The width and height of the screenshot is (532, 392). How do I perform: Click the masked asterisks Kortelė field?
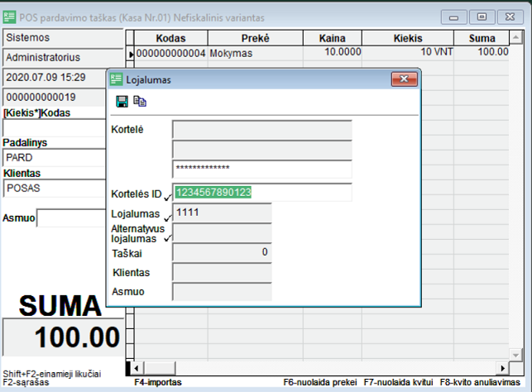[262, 169]
